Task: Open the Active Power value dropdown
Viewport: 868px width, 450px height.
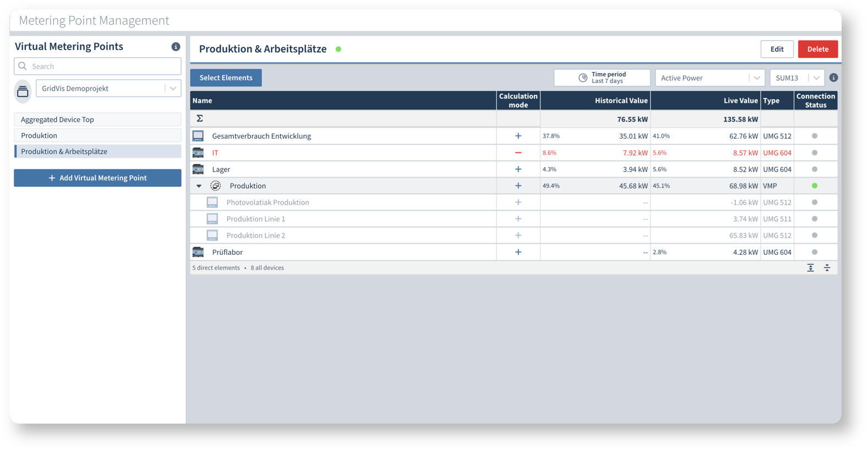Action: (709, 78)
